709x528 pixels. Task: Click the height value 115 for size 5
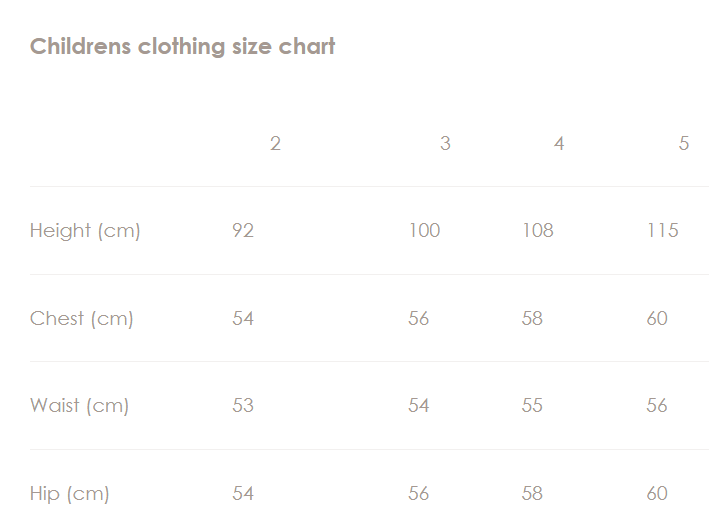[663, 231]
